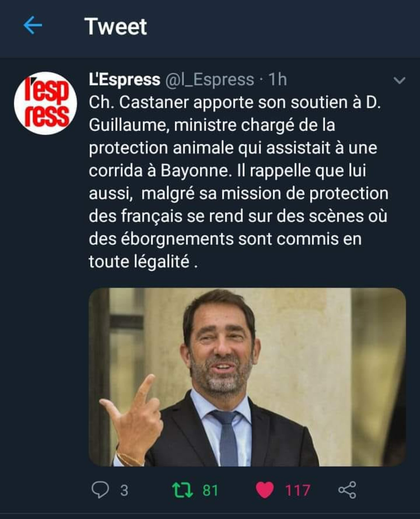420x519 pixels.
Task: Tap the Tweet header title
Action: [115, 26]
